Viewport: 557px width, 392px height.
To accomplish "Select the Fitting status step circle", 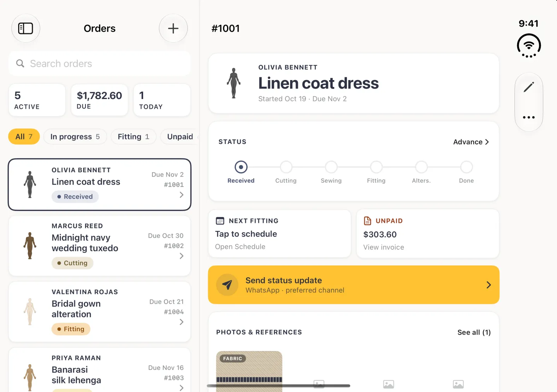I will click(x=376, y=167).
